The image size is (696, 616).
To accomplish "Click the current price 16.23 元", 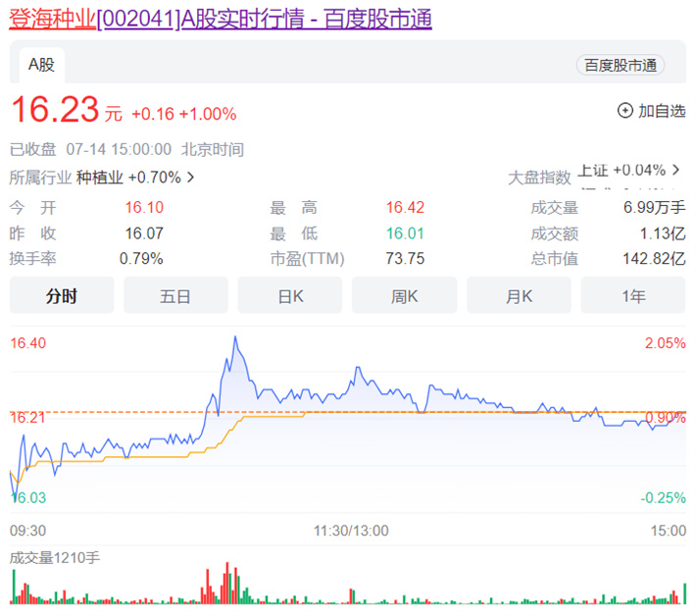I will pyautogui.click(x=55, y=112).
